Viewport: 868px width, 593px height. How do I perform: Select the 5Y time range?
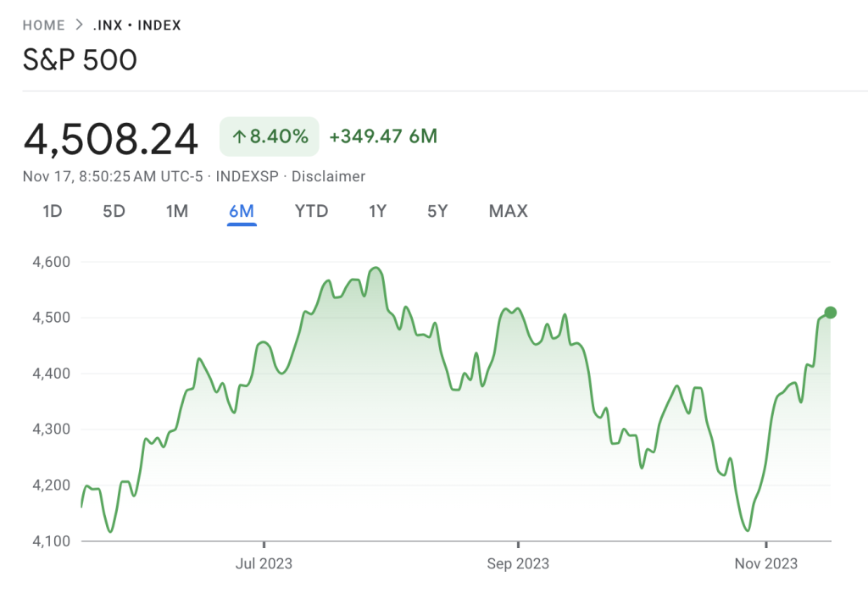[437, 211]
